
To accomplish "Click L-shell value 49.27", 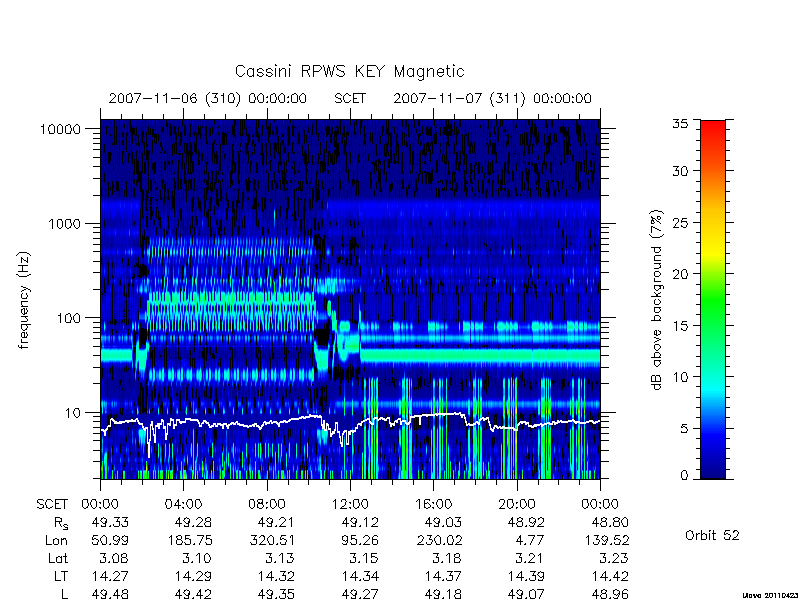I will (360, 594).
